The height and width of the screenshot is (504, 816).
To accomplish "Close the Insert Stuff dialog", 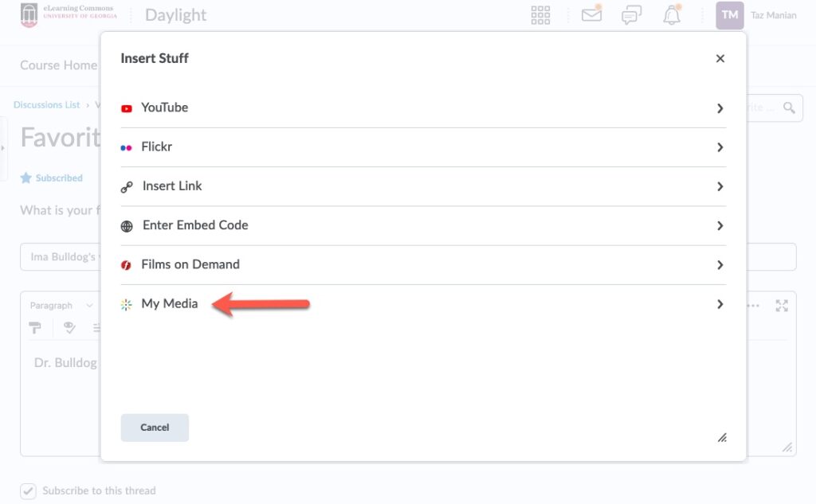I will click(x=720, y=58).
